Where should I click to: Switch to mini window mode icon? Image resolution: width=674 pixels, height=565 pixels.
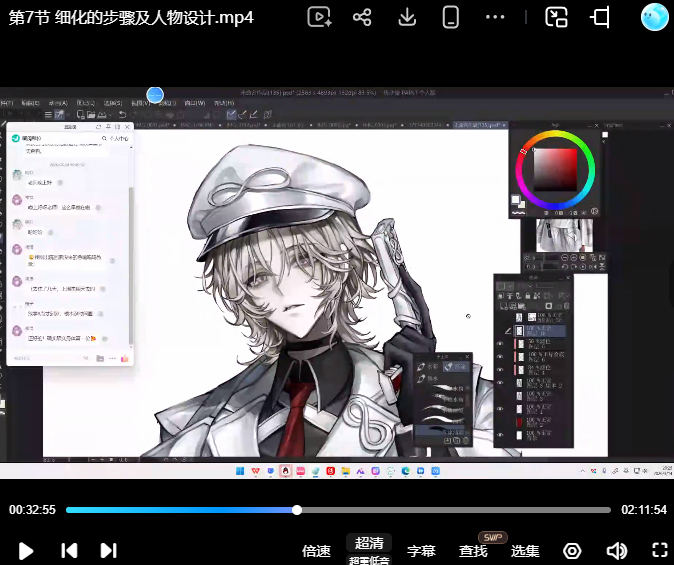(556, 18)
